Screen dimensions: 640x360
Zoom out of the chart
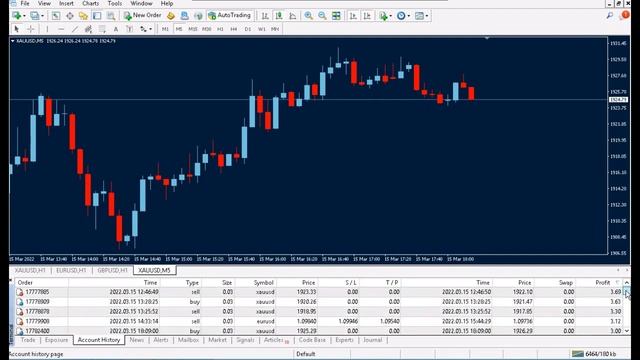click(322, 16)
